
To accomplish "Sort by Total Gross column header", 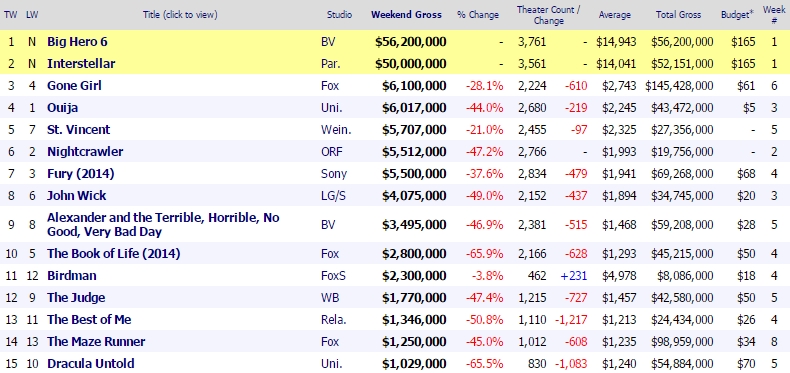I will [x=678, y=15].
